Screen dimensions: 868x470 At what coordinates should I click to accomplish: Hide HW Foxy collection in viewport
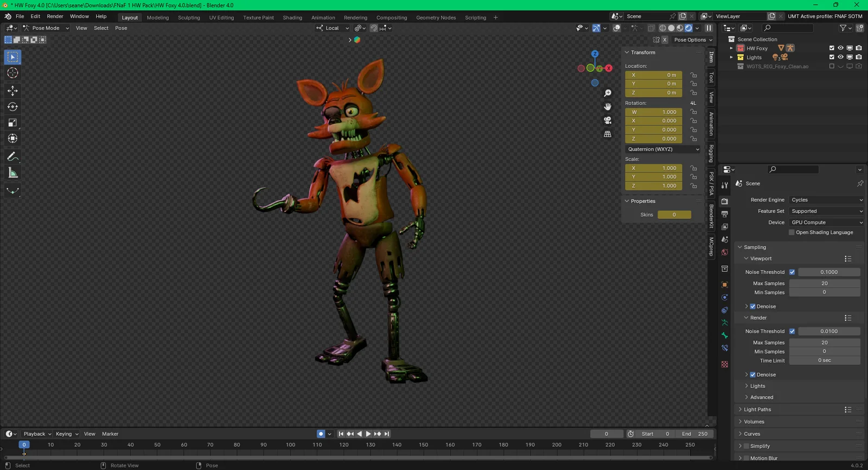[840, 48]
